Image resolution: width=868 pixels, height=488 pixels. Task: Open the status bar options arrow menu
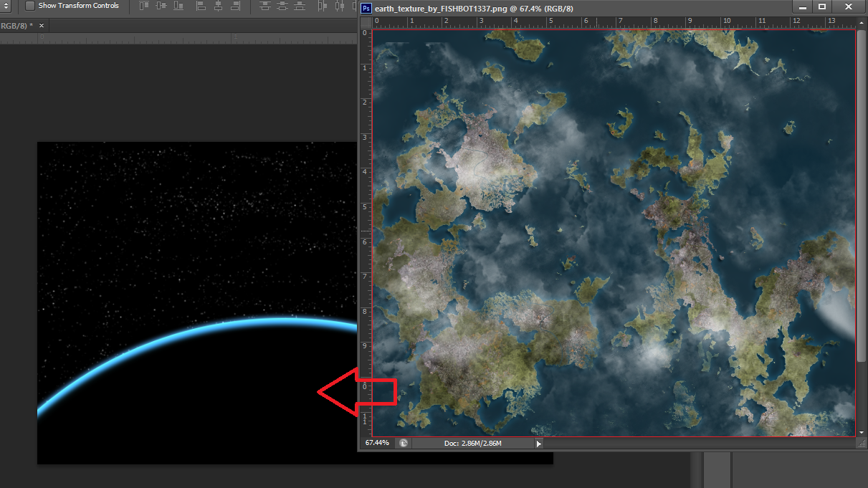click(x=538, y=443)
